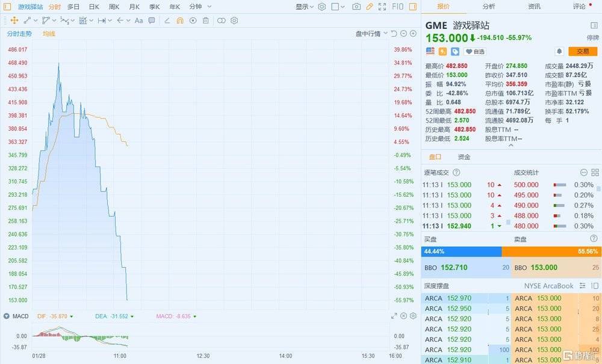Zoom in chart with plus circle
The height and width of the screenshot is (364, 602).
tap(413, 33)
